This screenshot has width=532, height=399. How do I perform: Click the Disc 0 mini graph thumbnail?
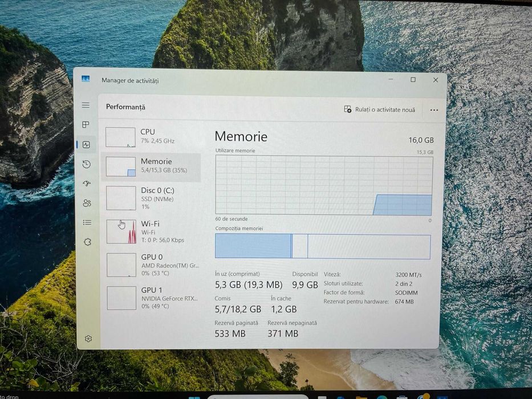121,198
